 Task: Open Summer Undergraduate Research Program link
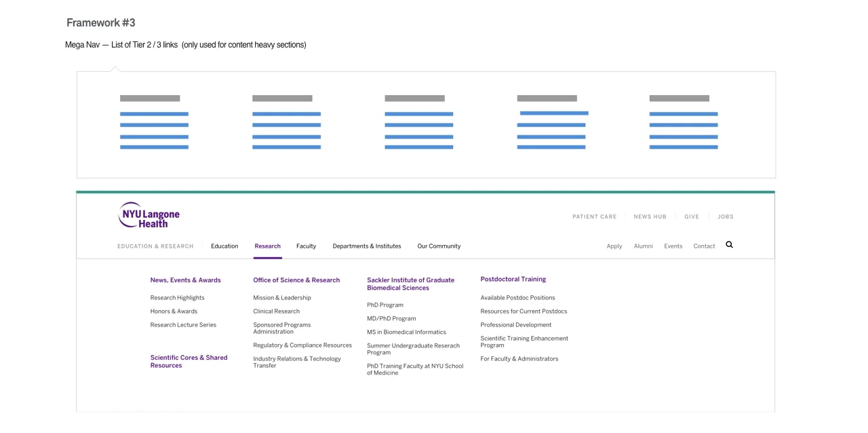413,350
